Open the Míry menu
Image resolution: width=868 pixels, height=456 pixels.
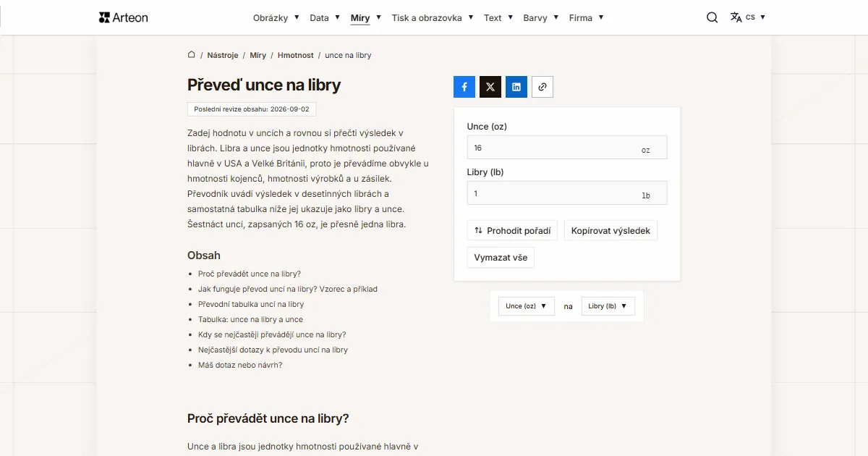click(365, 18)
